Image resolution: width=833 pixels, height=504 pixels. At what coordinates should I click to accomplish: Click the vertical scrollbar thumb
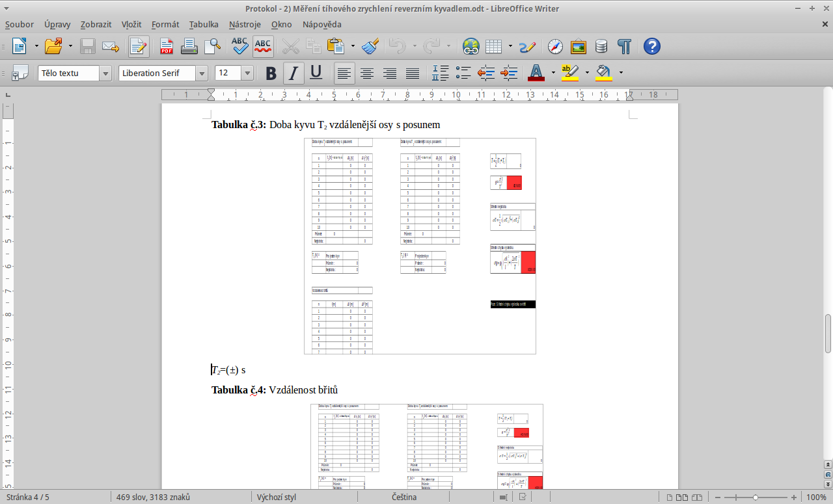point(828,334)
